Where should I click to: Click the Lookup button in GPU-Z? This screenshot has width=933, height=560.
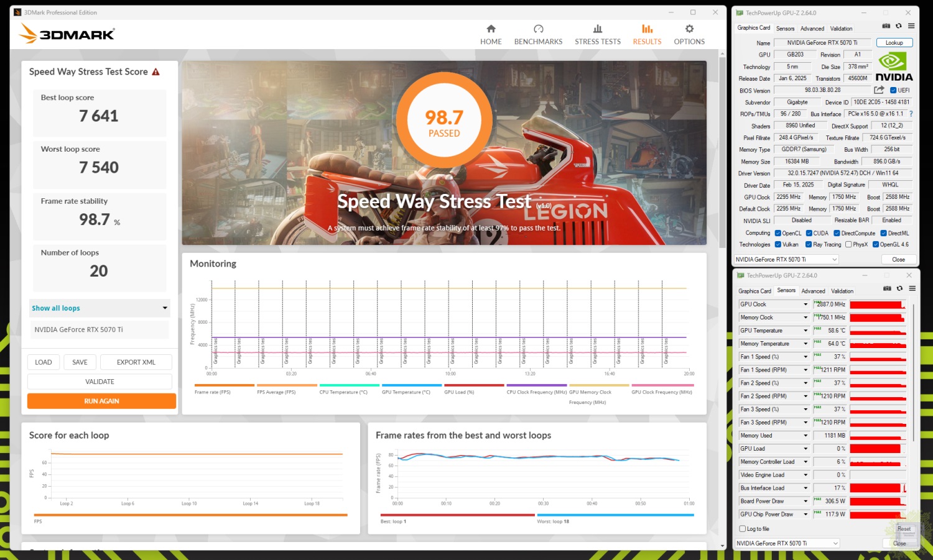coord(894,43)
